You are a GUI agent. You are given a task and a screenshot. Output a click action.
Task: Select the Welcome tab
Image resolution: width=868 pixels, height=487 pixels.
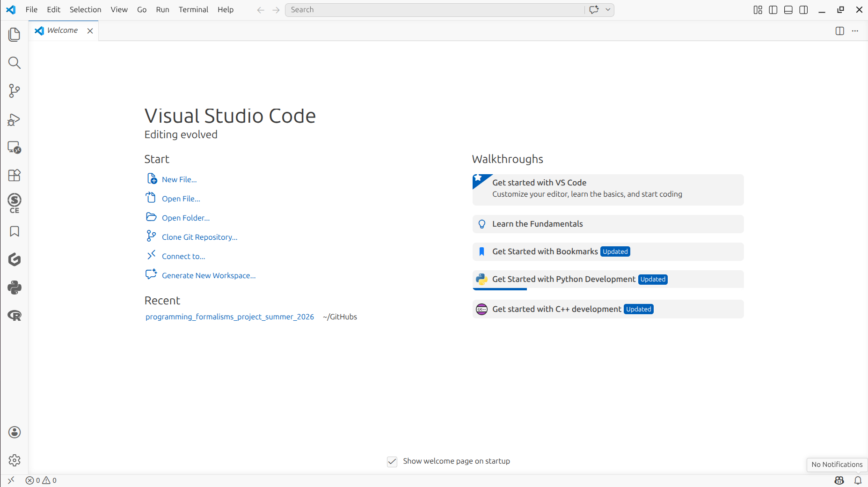[x=63, y=30]
